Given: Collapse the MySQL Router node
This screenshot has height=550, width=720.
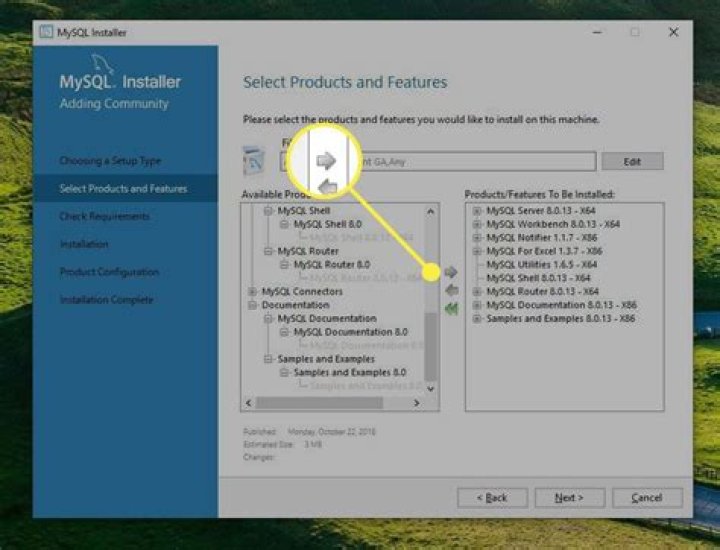Looking at the screenshot, I should coord(268,252).
